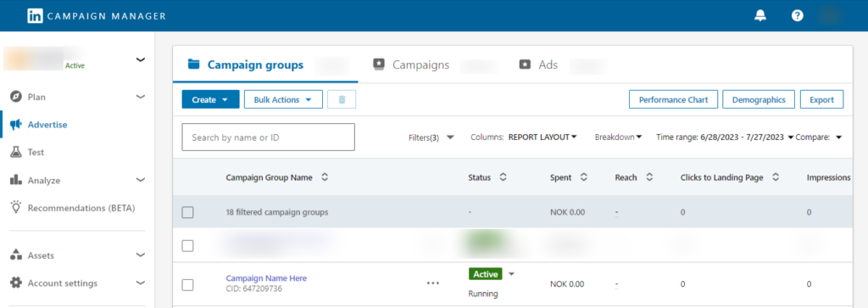Expand the account switcher chevron

[x=141, y=59]
